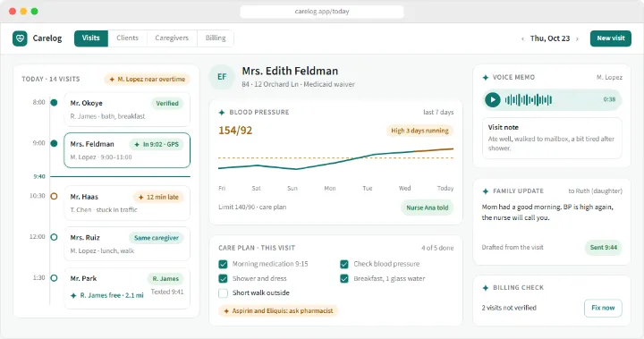The image size is (644, 339).
Task: Click sparkle icon in Aspirin and Eliquis alert
Action: (x=226, y=311)
